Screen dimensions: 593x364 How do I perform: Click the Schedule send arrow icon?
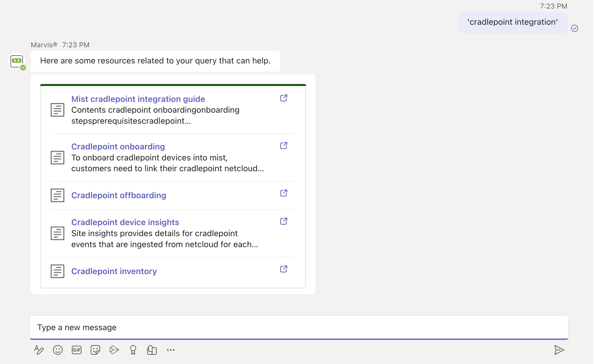click(114, 350)
